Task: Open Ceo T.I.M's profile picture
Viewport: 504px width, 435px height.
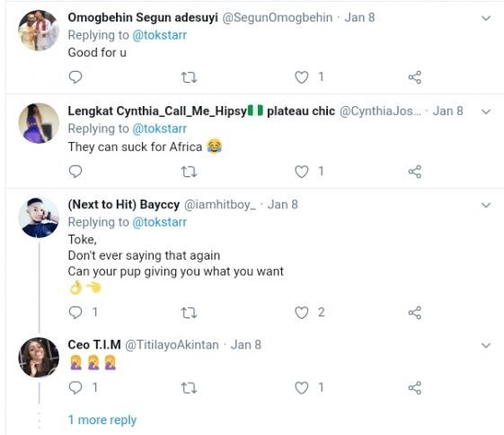Action: (39, 357)
